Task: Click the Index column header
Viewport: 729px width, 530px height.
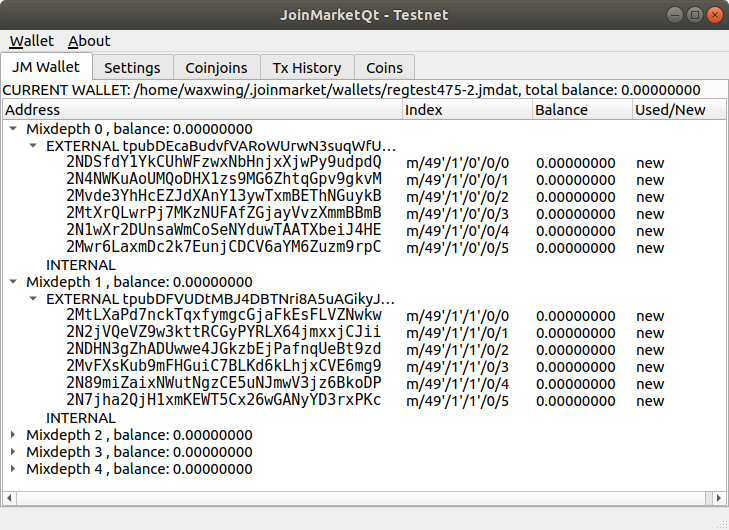Action: (465, 110)
